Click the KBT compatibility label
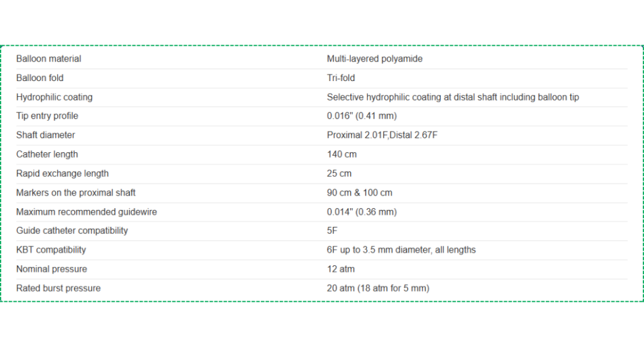 pos(51,250)
